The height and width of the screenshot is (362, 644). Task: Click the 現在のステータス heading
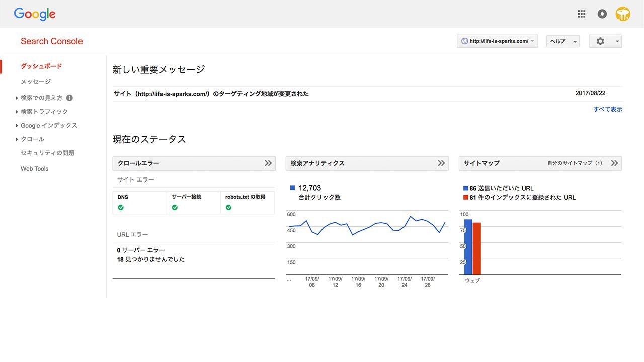(149, 139)
